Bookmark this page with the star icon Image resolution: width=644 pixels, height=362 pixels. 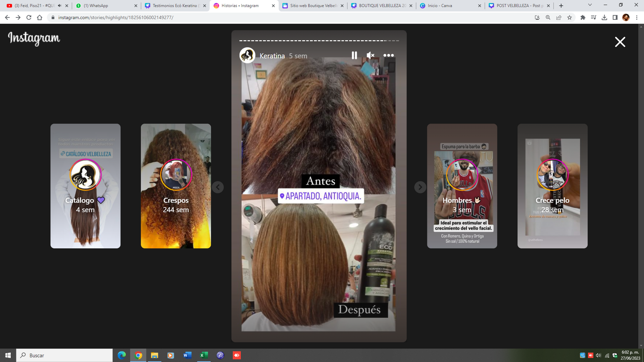pos(569,18)
